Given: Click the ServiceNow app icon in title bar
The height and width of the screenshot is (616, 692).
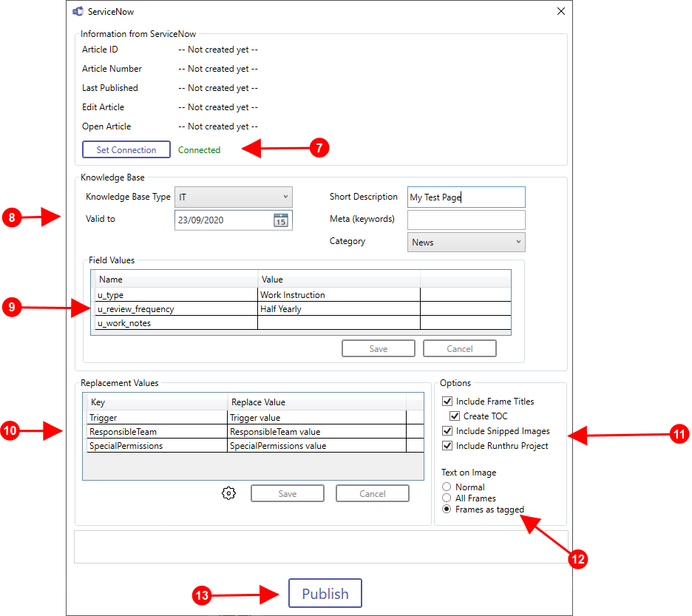Looking at the screenshot, I should [78, 12].
